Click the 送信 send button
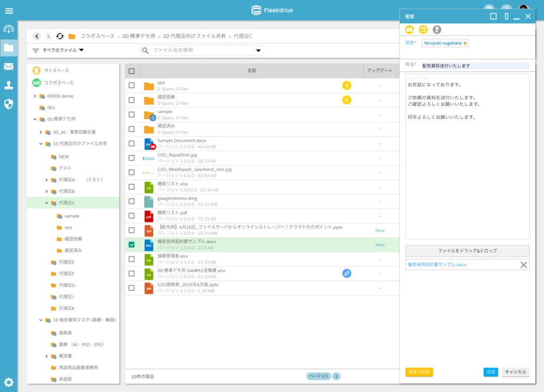Image resolution: width=544 pixels, height=392 pixels. (490, 372)
